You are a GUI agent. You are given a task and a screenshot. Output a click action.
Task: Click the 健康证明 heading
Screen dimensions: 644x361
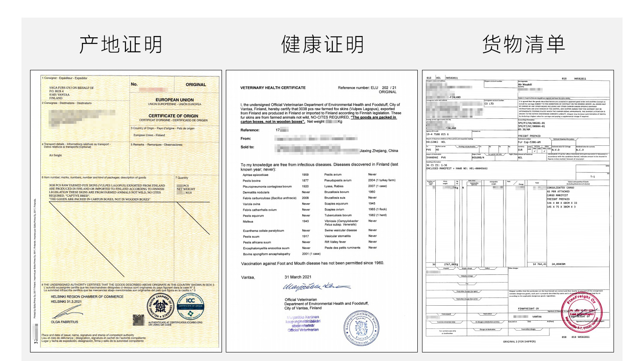pyautogui.click(x=322, y=45)
